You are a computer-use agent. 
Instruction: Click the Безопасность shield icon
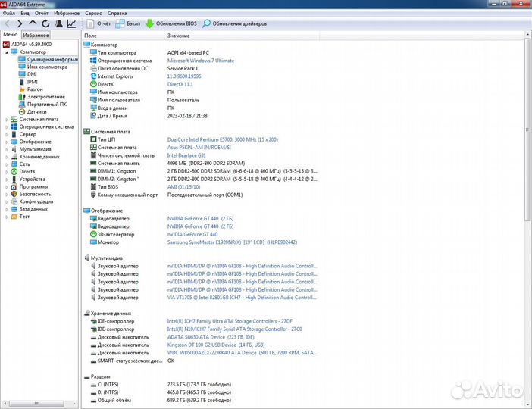point(14,194)
